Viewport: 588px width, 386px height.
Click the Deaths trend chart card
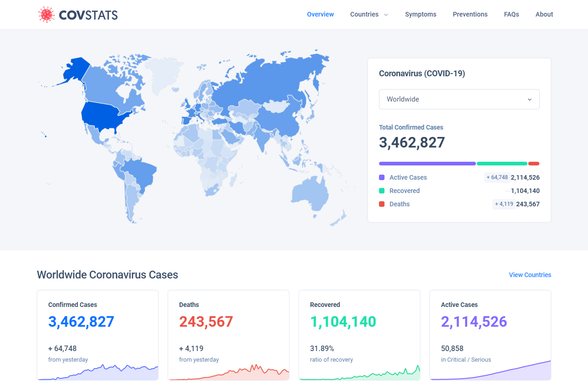point(229,372)
